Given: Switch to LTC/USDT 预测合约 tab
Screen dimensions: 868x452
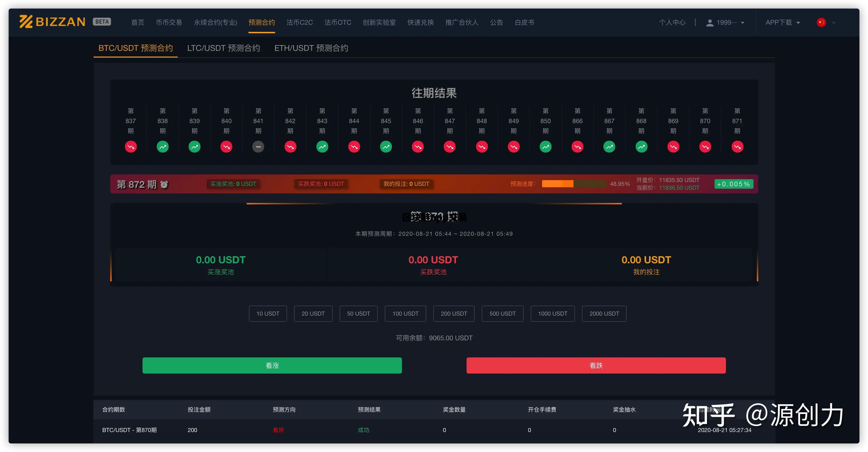Looking at the screenshot, I should coord(223,48).
